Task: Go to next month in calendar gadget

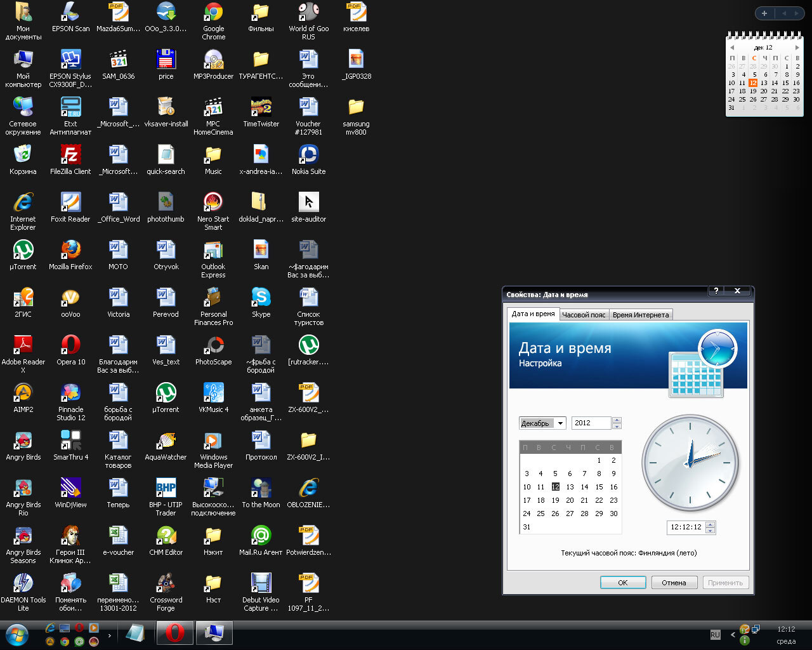Action: click(797, 48)
